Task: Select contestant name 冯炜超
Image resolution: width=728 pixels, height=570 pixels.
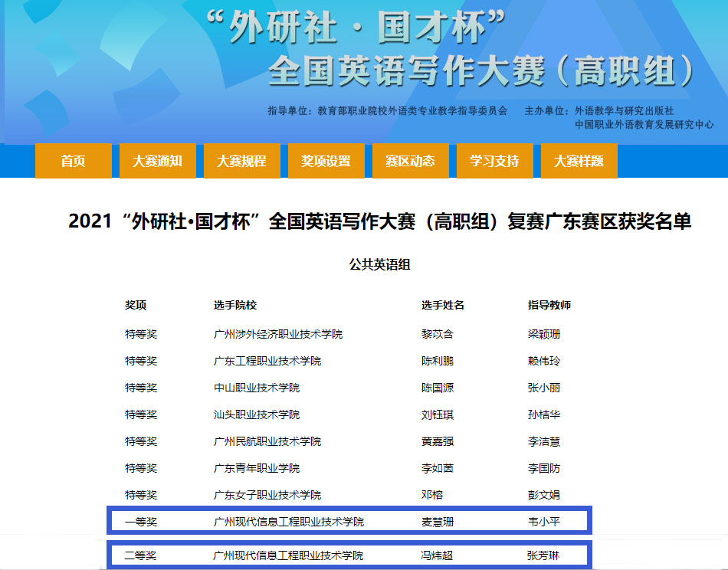Action: [x=437, y=555]
